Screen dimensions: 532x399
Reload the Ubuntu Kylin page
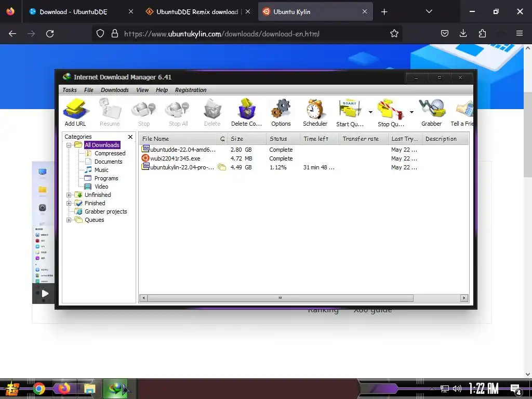[50, 34]
